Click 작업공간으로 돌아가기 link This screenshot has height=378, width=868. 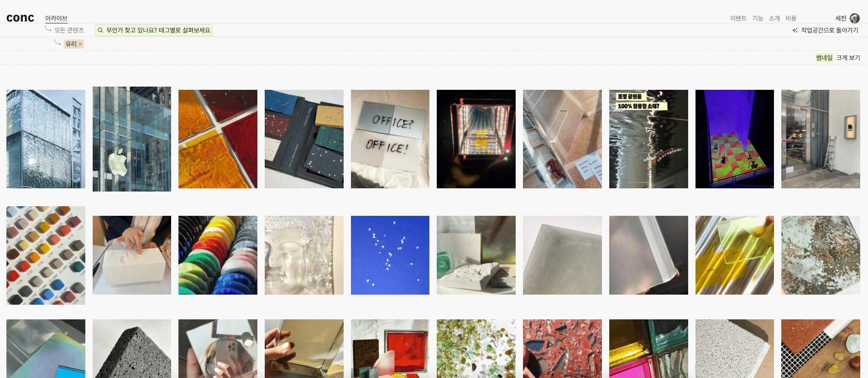click(x=829, y=30)
